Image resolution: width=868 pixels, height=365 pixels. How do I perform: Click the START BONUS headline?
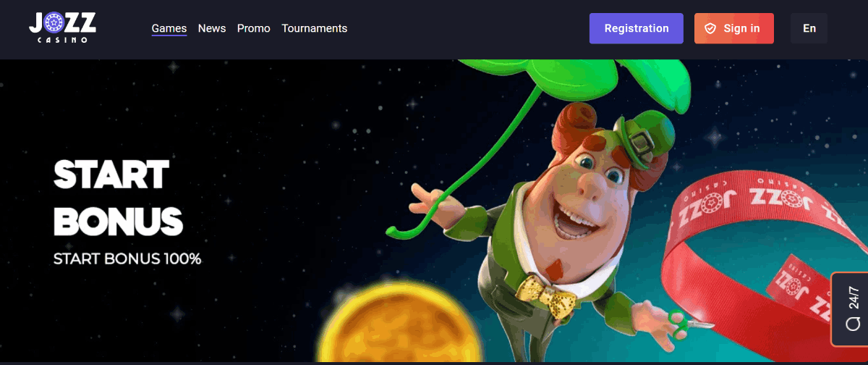(x=118, y=198)
